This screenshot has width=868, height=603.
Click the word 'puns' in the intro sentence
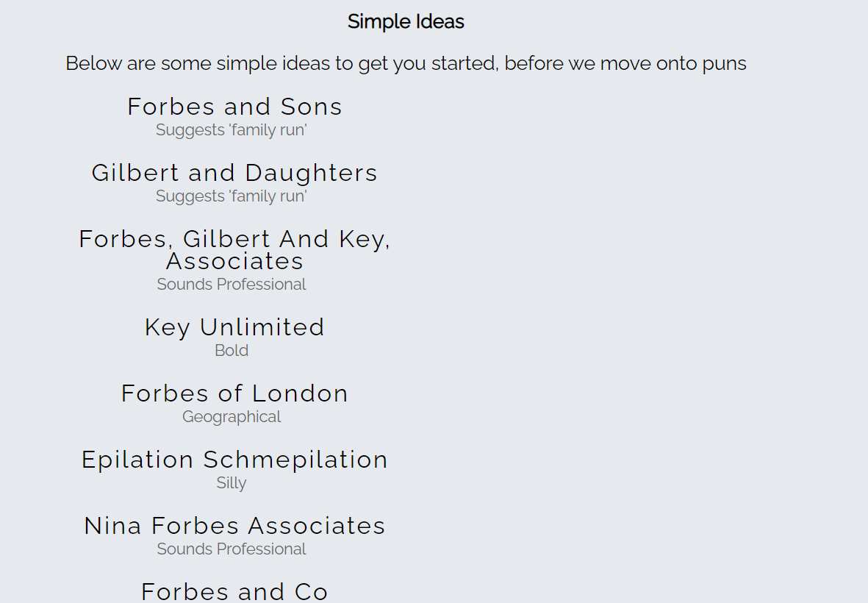724,64
